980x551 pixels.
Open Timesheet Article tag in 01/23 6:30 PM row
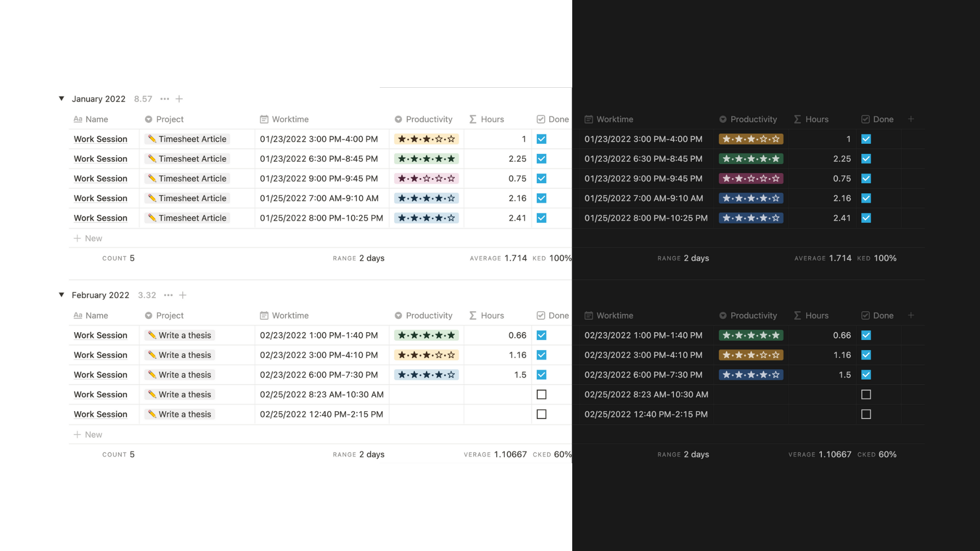pyautogui.click(x=187, y=159)
